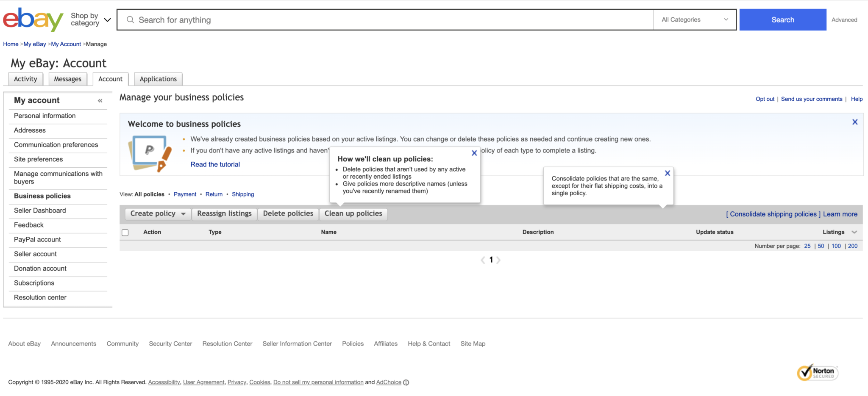Viewport: 868px width, 396px height.
Task: Expand the Shop by category menu
Action: (x=91, y=19)
